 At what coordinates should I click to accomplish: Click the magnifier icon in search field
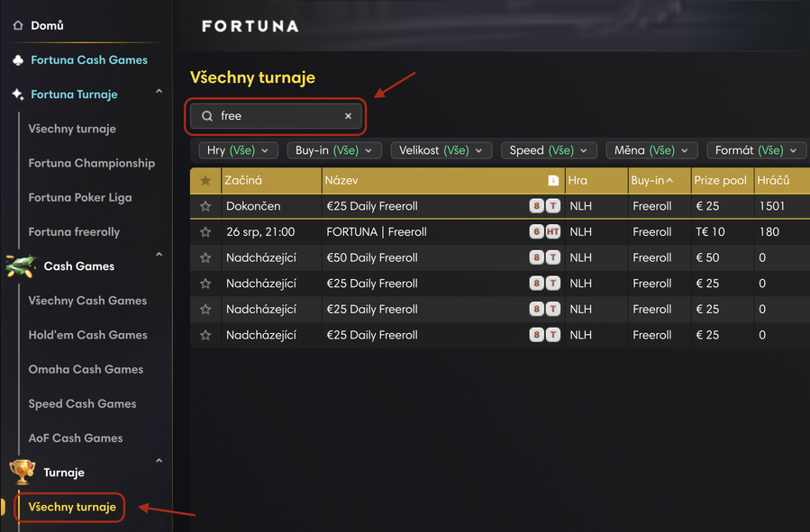point(207,116)
